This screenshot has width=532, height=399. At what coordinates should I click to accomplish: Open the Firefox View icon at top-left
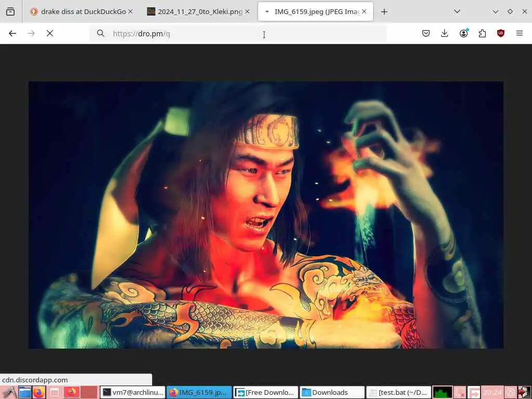pyautogui.click(x=10, y=11)
